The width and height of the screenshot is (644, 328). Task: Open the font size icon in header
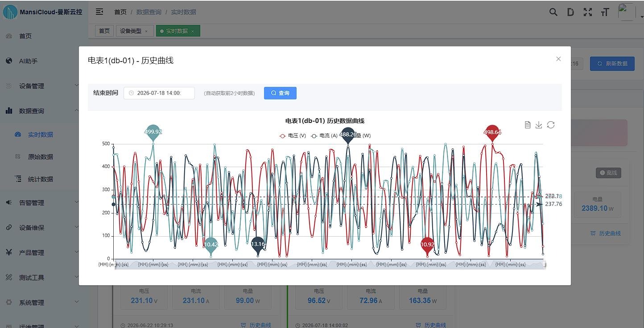[x=605, y=12]
